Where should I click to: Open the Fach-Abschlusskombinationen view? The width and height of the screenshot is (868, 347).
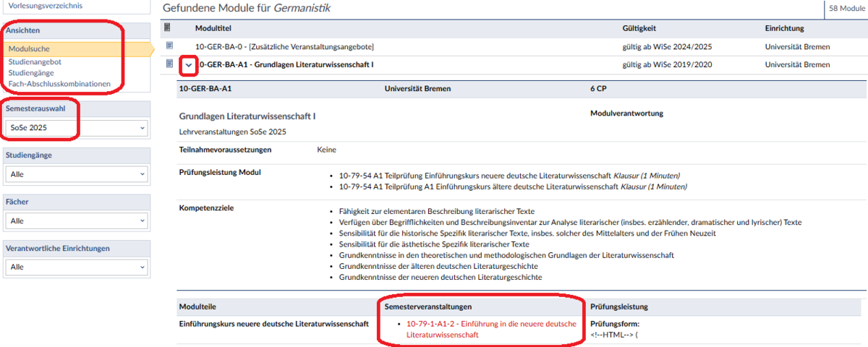[x=59, y=84]
